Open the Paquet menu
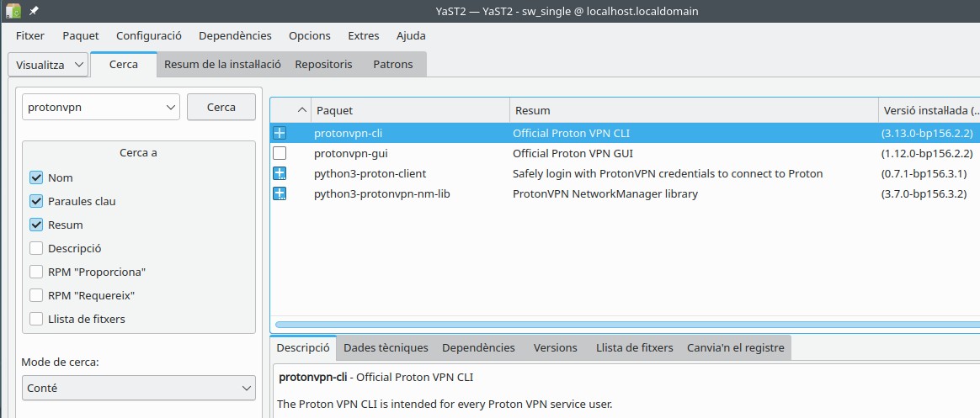Image resolution: width=980 pixels, height=418 pixels. click(x=81, y=35)
